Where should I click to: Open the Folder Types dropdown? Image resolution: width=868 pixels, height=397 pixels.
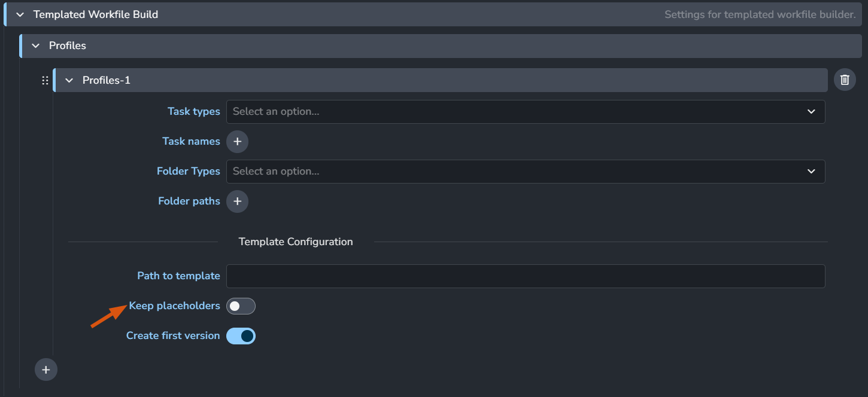(525, 172)
